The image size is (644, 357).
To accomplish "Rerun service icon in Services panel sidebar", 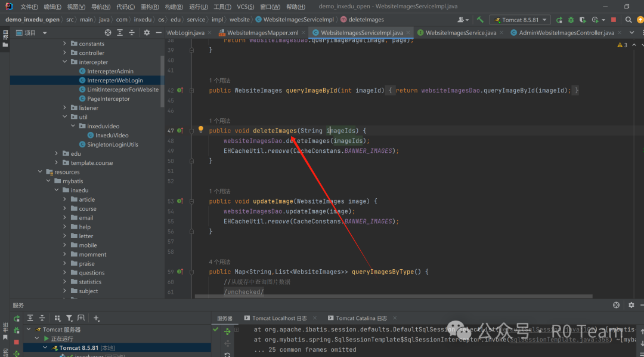I will (x=17, y=318).
